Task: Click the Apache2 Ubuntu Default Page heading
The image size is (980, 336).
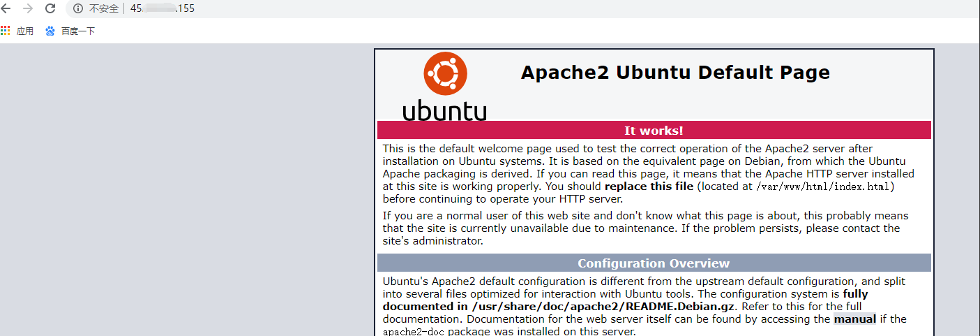Action: click(675, 73)
